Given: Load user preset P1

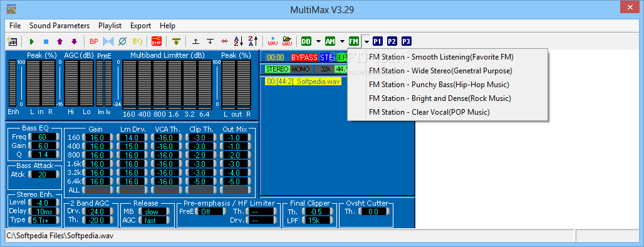Looking at the screenshot, I should pos(378,41).
